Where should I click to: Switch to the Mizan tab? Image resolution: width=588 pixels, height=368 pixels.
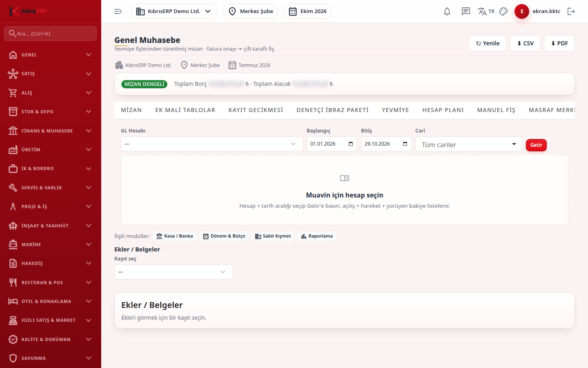[131, 110]
